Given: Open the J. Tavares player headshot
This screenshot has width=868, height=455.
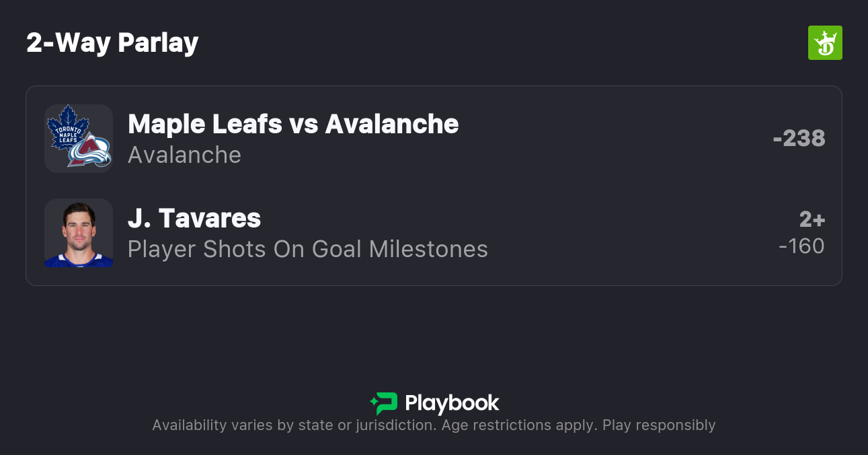Looking at the screenshot, I should coord(79,233).
